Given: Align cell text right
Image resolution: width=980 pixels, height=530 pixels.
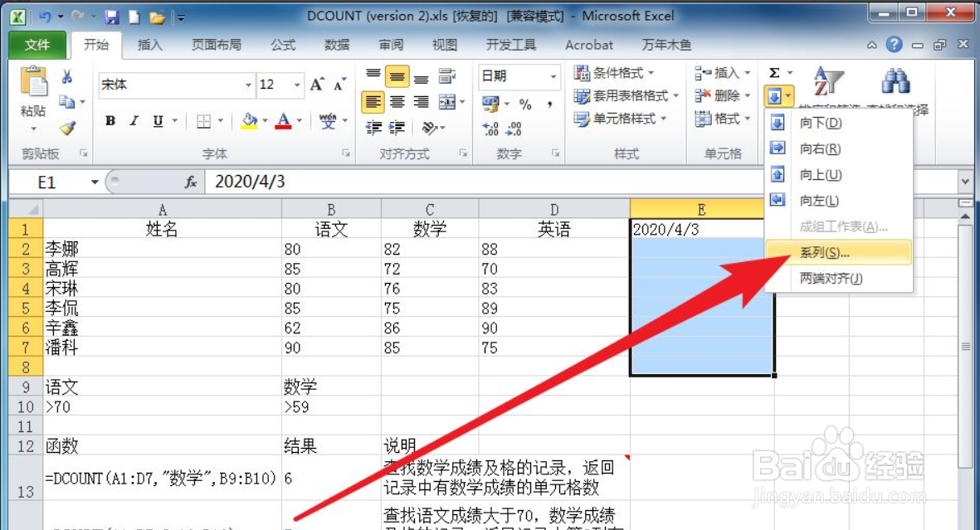Looking at the screenshot, I should (422, 102).
